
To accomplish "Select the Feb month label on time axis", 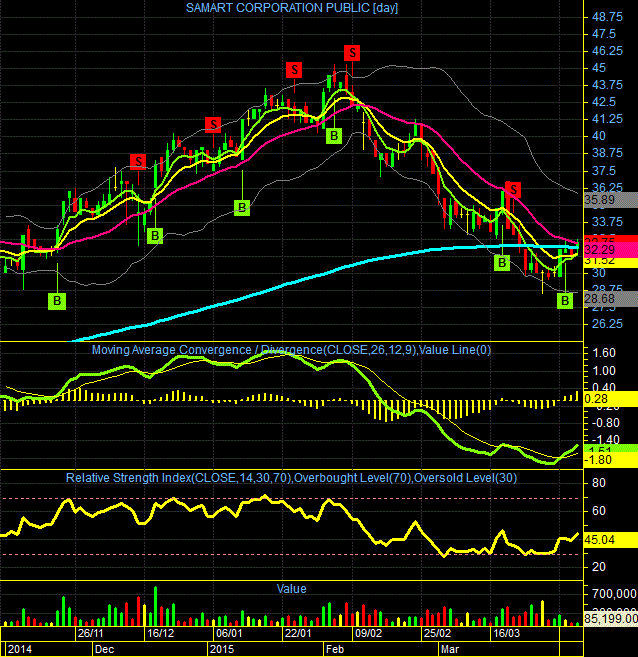I will [335, 649].
